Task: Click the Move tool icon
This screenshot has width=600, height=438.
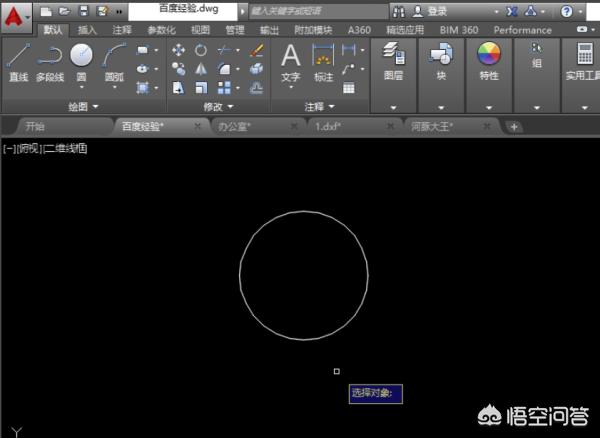Action: click(179, 50)
